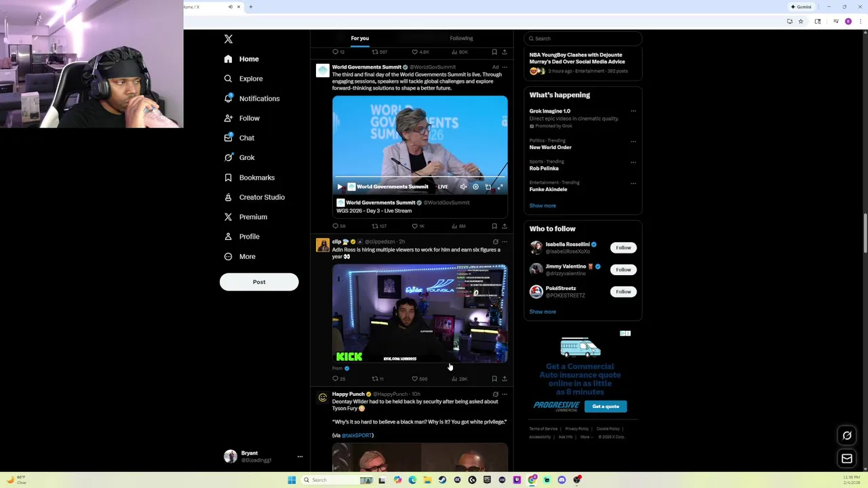
Task: Open account menu dots next to Bryant
Action: point(300,457)
